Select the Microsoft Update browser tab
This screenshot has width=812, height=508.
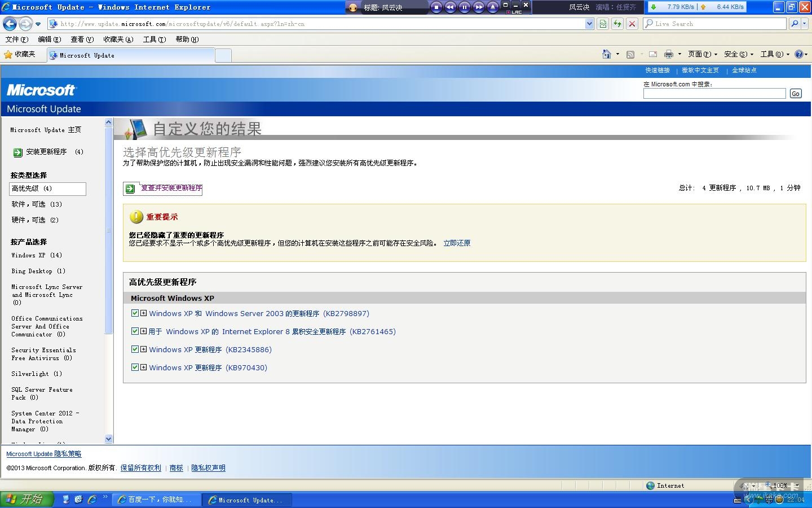click(x=130, y=55)
